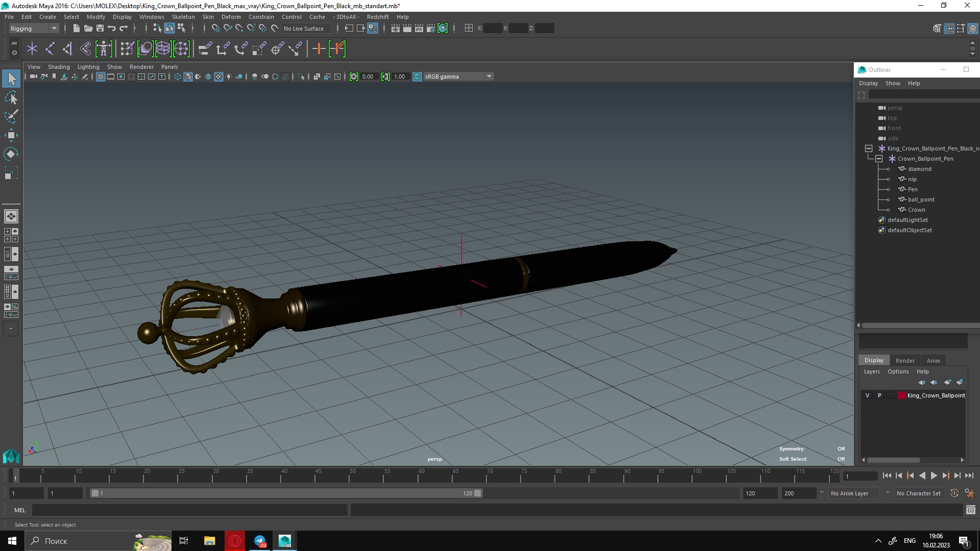Open the Skeleton menu

183,17
